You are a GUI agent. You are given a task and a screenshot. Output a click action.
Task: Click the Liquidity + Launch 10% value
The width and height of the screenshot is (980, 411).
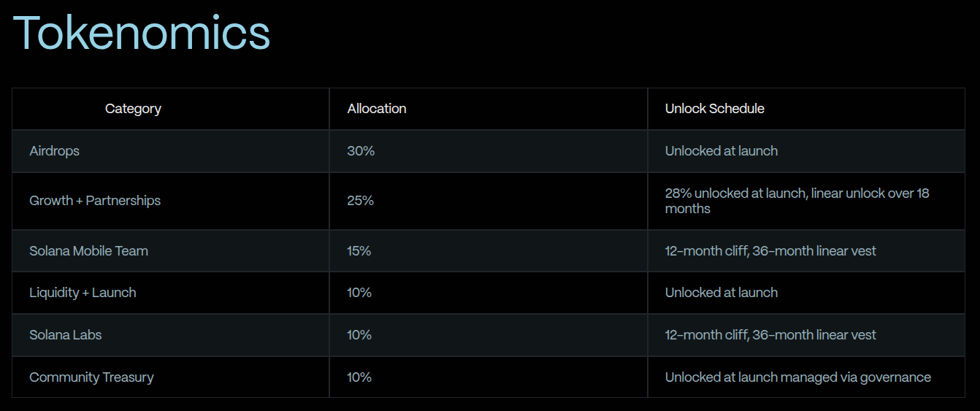point(359,293)
